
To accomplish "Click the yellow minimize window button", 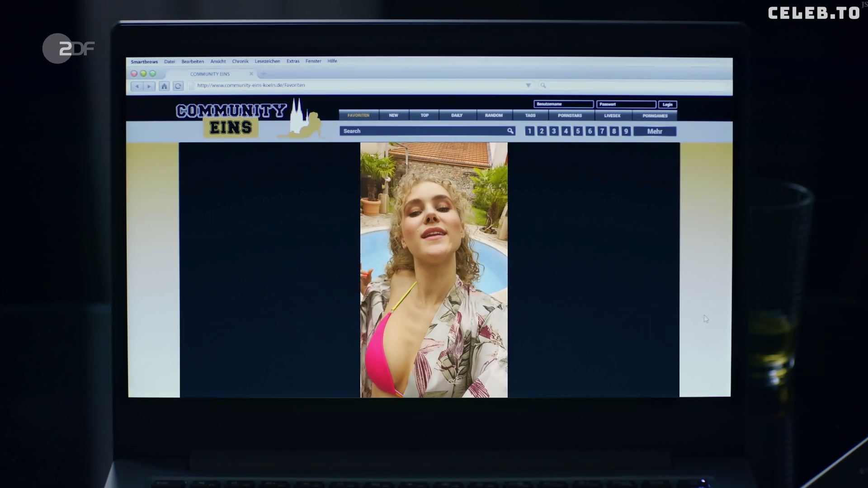I will click(x=143, y=74).
